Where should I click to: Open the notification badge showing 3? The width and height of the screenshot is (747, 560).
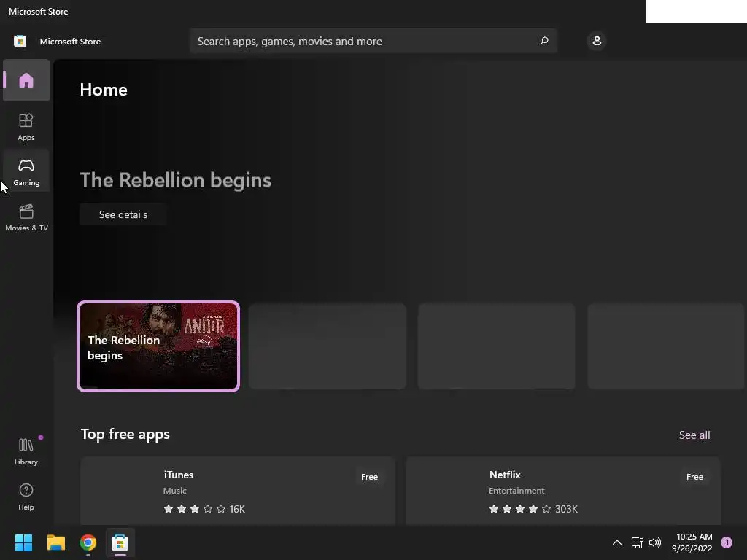pos(727,542)
